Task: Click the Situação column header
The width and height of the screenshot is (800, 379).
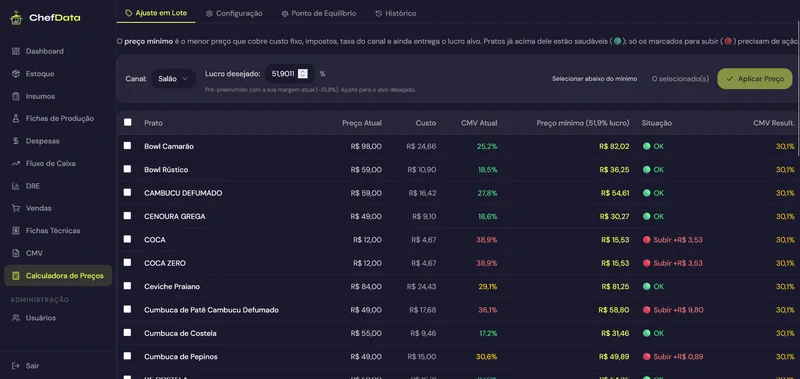Action: tap(657, 123)
